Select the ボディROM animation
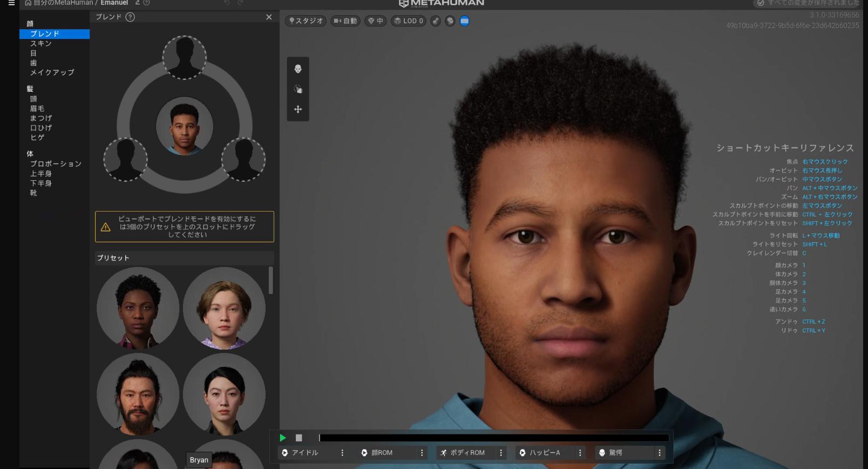The height and width of the screenshot is (469, 868). pos(464,453)
